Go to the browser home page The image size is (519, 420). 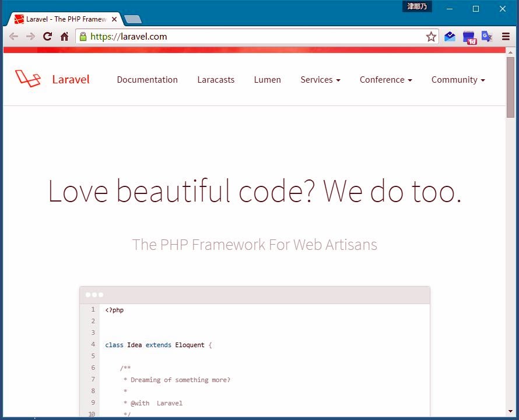pyautogui.click(x=65, y=37)
